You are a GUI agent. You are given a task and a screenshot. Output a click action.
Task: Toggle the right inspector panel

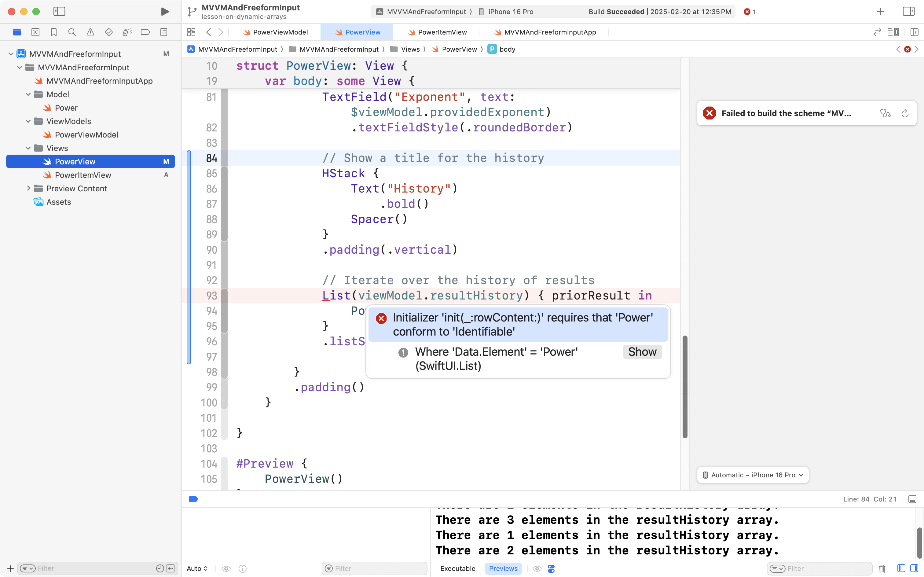(x=909, y=11)
